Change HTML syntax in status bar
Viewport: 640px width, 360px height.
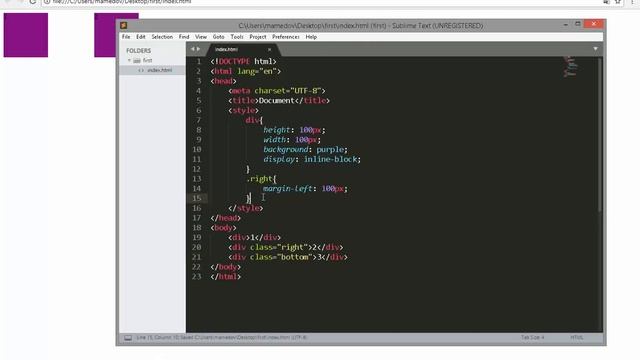pos(577,338)
